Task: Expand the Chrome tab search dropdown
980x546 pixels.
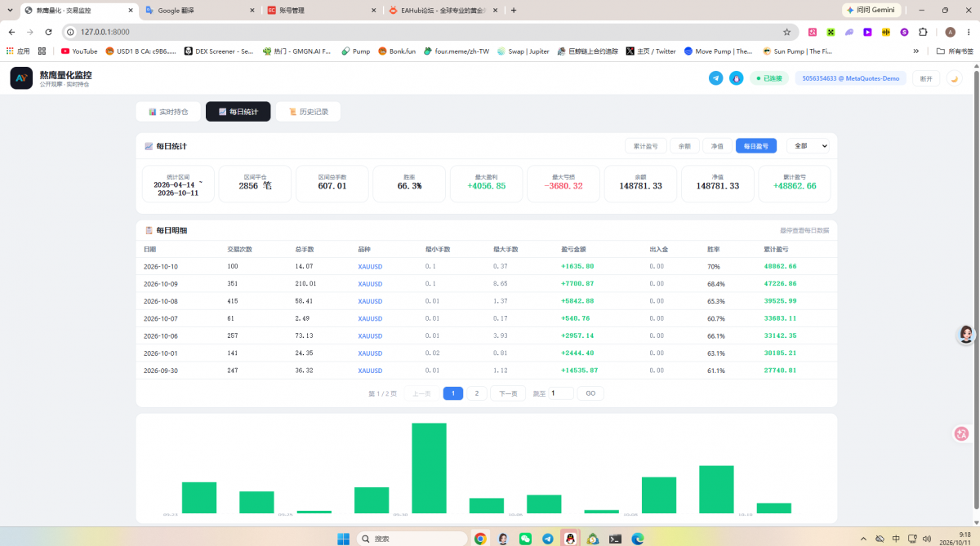Action: click(x=8, y=10)
